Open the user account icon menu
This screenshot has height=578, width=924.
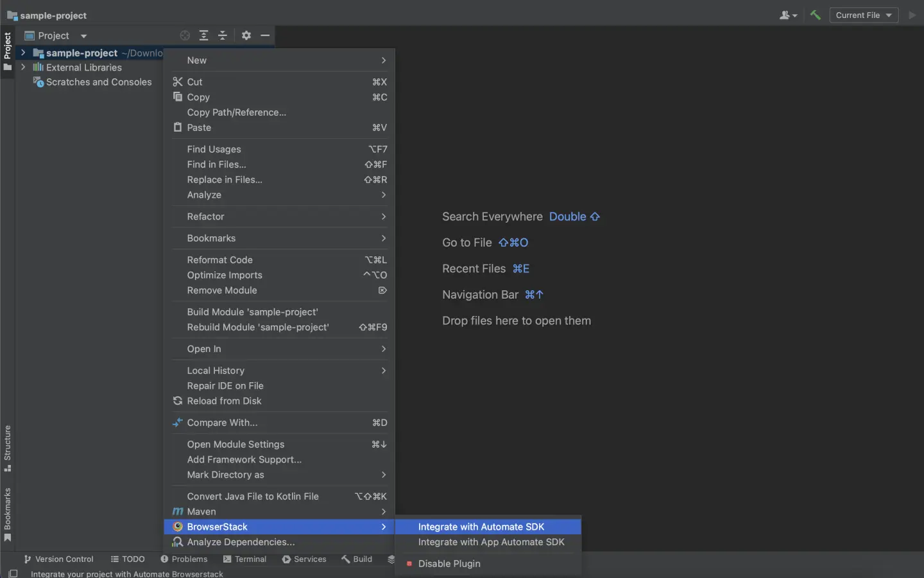click(x=788, y=15)
